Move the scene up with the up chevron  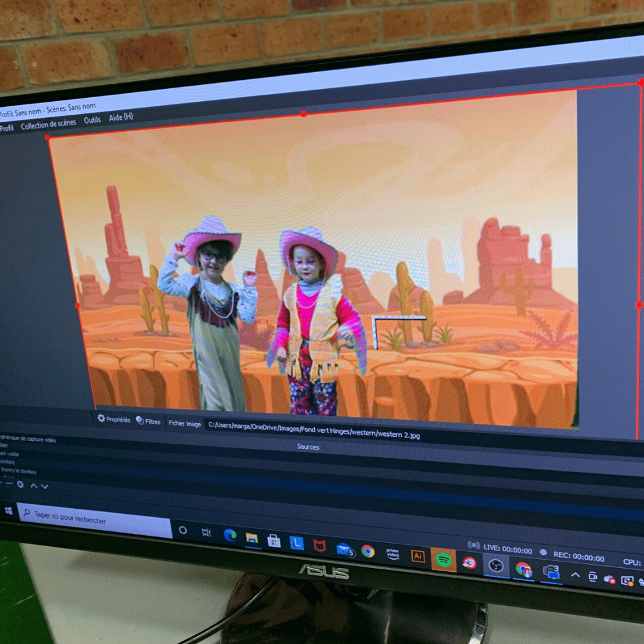click(x=34, y=486)
